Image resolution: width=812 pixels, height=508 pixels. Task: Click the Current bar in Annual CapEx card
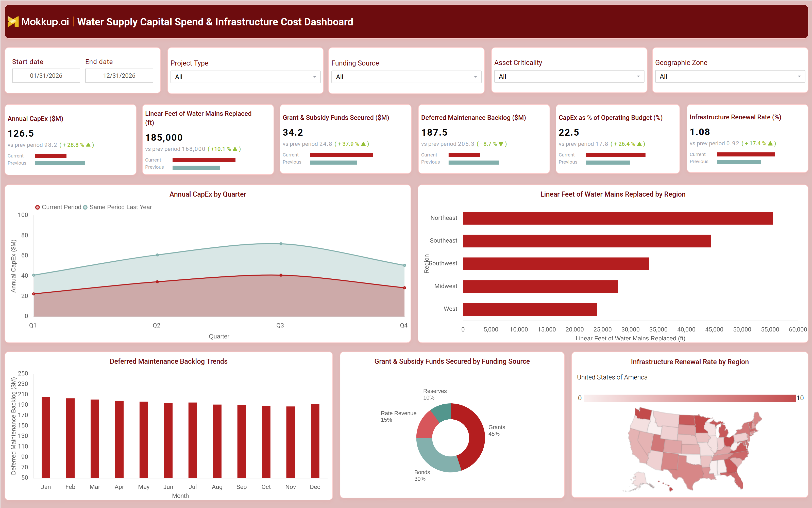pos(51,156)
